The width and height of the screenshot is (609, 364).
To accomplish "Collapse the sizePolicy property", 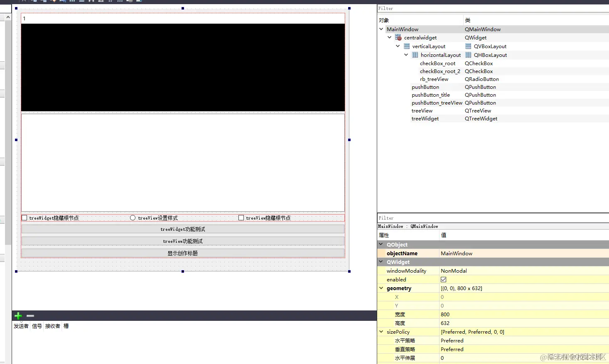I will tap(381, 332).
